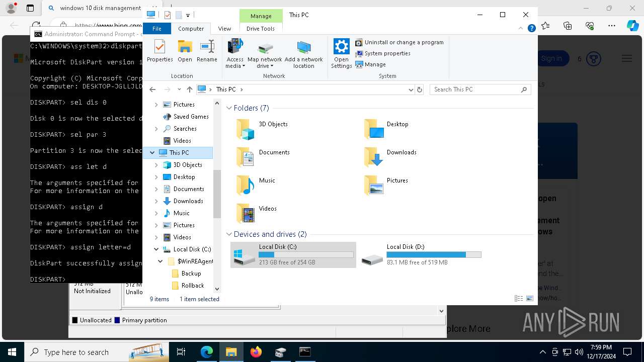Click the Manage contextual tab

pyautogui.click(x=261, y=16)
